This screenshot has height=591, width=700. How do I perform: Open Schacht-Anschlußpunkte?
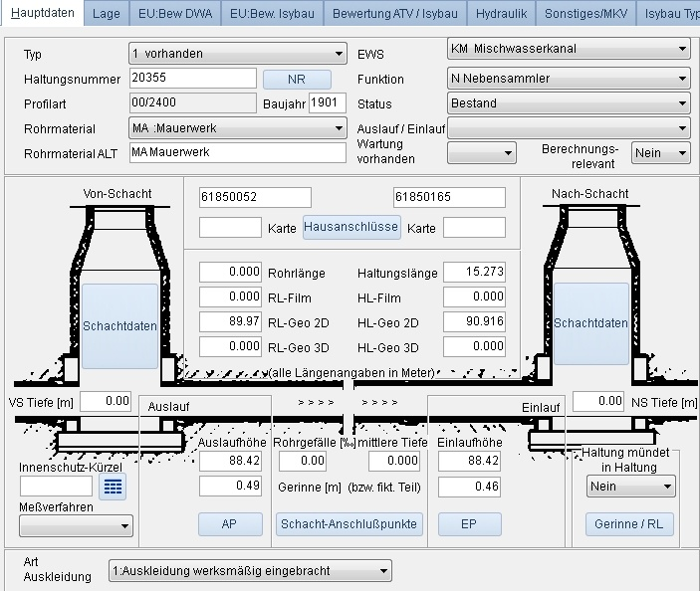click(x=349, y=524)
